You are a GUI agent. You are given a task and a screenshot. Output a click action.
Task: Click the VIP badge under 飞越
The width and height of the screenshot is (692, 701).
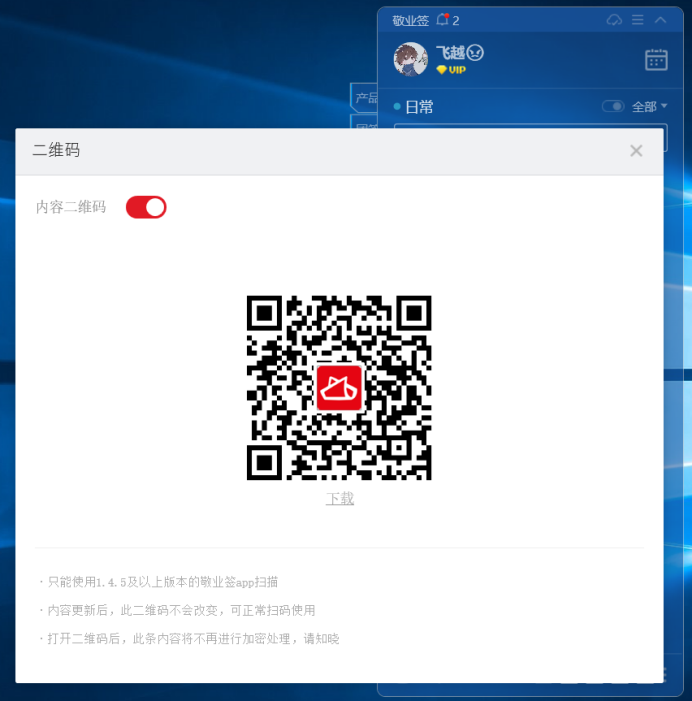(451, 70)
